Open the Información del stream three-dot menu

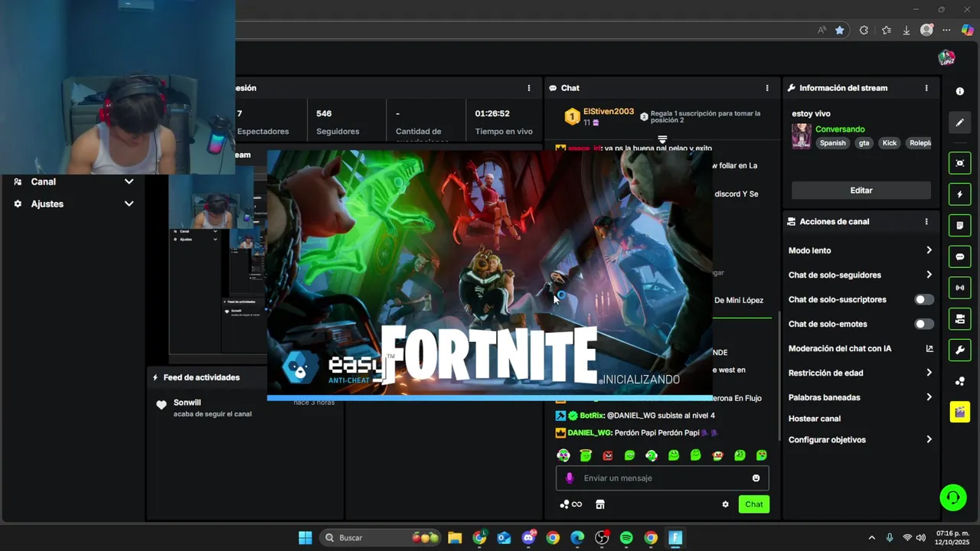pyautogui.click(x=926, y=88)
